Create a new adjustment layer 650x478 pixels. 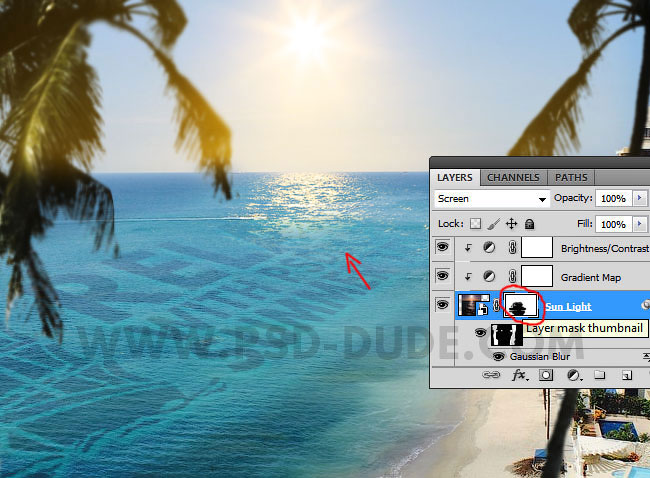(x=574, y=376)
